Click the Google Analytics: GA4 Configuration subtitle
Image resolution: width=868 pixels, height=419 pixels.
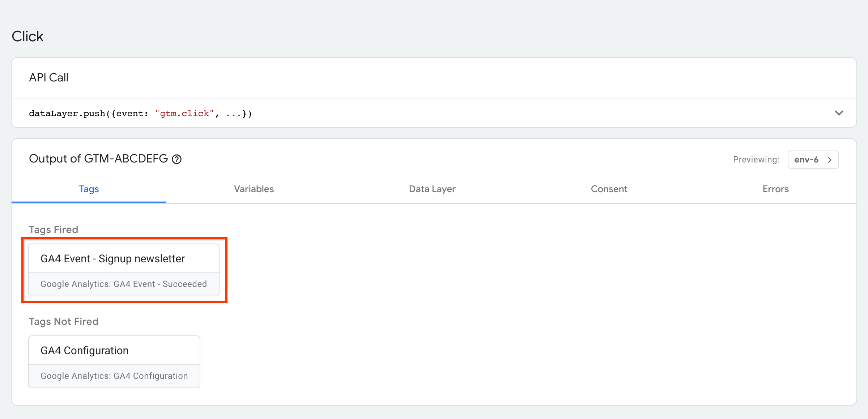[114, 376]
